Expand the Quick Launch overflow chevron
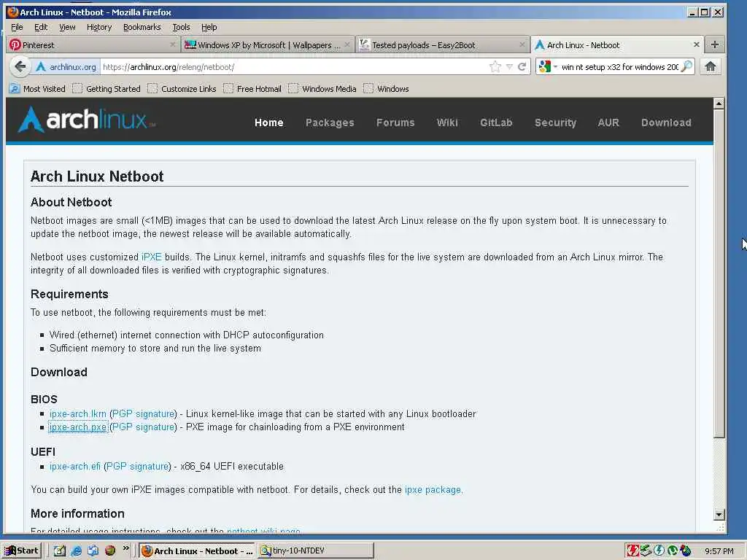This screenshot has height=560, width=747. click(x=125, y=548)
